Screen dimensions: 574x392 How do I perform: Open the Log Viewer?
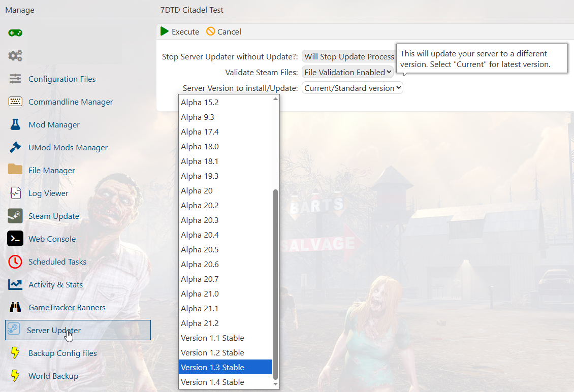coord(48,193)
